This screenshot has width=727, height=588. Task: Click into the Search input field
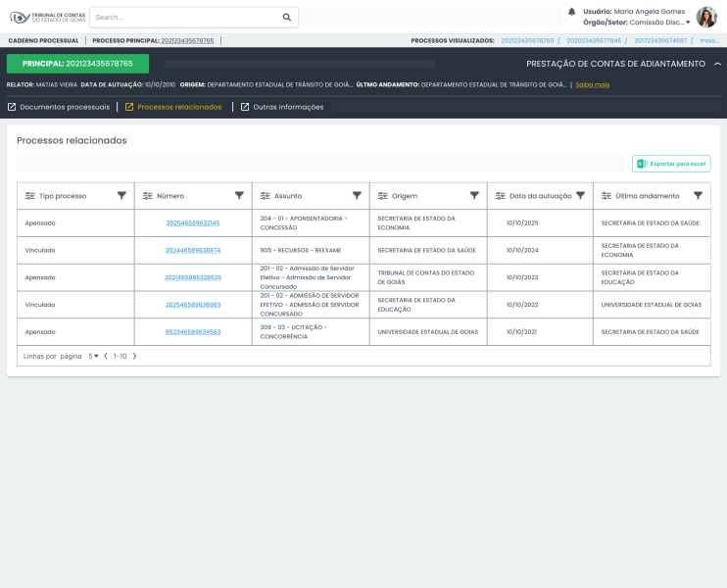(x=186, y=17)
